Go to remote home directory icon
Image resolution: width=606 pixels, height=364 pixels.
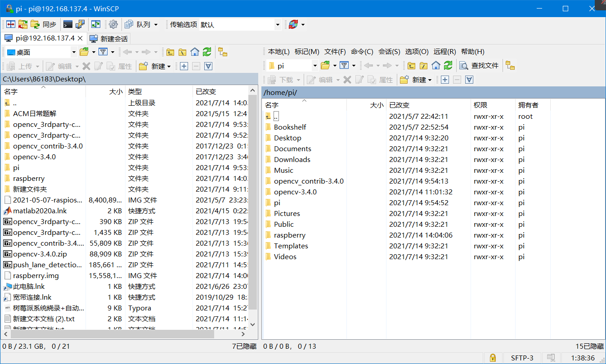435,66
